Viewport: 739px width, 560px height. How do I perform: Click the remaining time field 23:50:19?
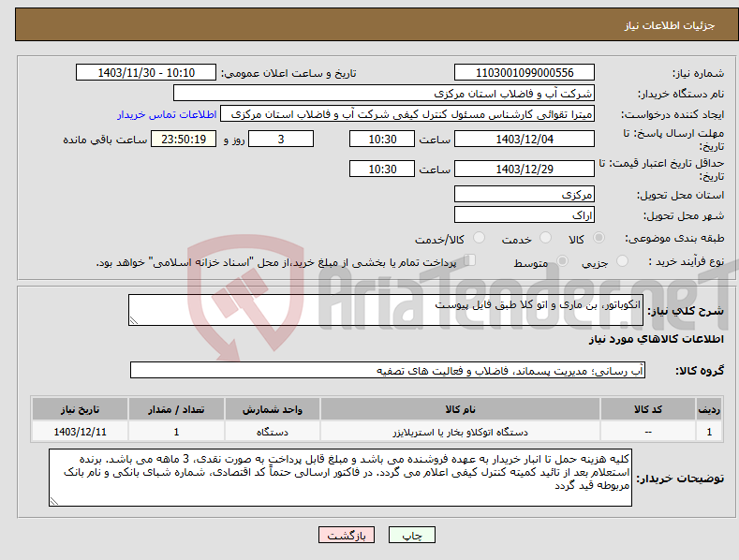184,139
